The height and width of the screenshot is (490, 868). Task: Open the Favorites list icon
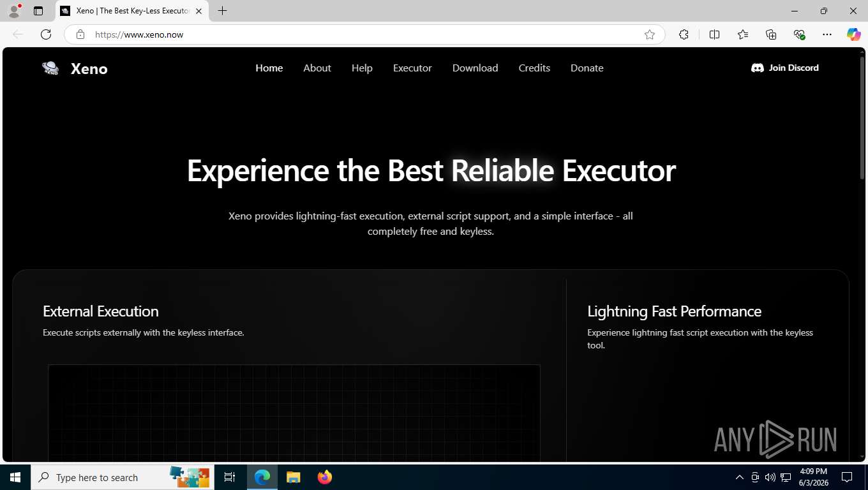pos(743,34)
